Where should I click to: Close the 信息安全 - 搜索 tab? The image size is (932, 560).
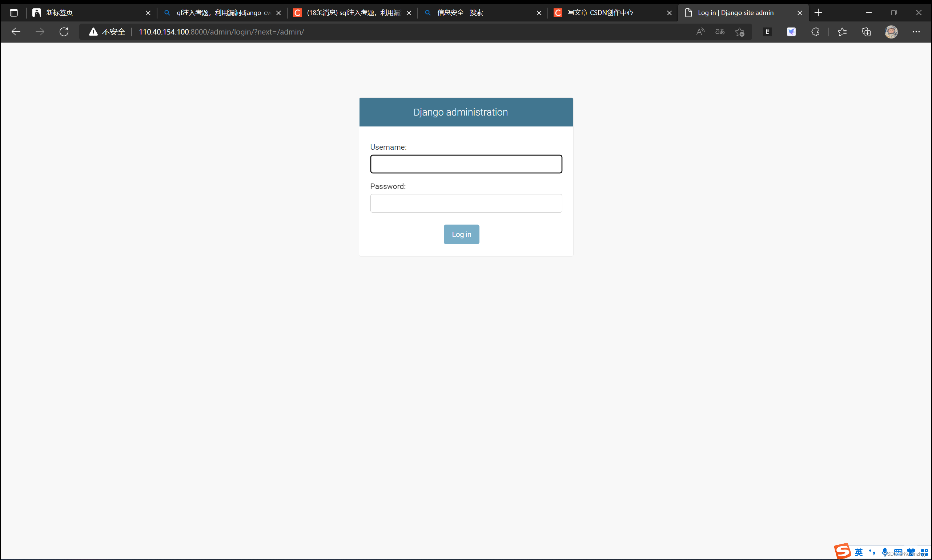pos(539,13)
